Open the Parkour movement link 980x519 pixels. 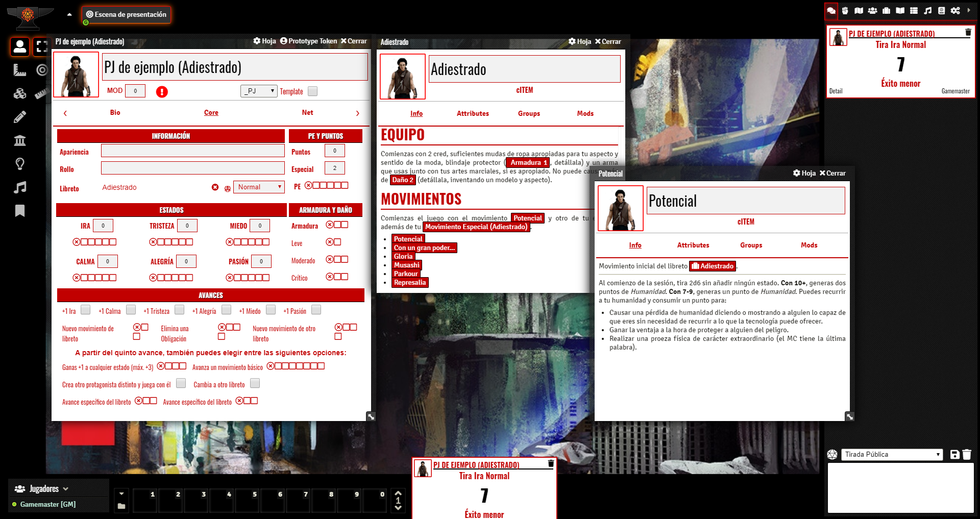(x=406, y=274)
